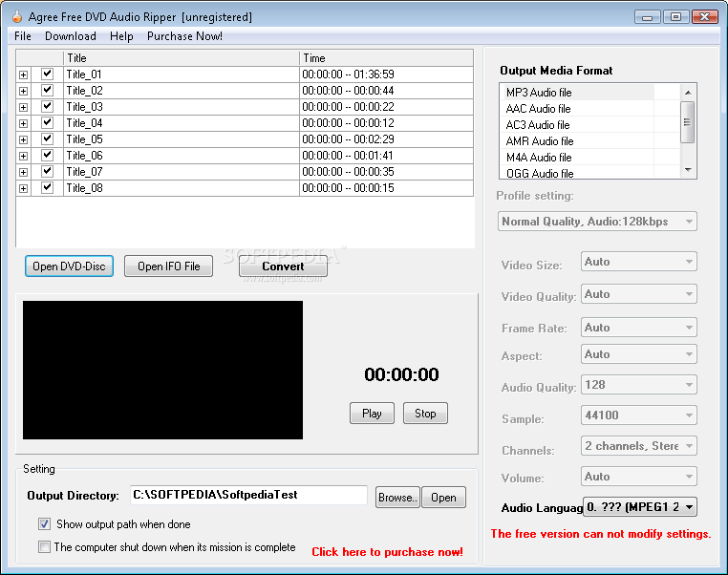728x575 pixels.
Task: Uncheck the Title_06 checkbox
Action: pyautogui.click(x=47, y=155)
